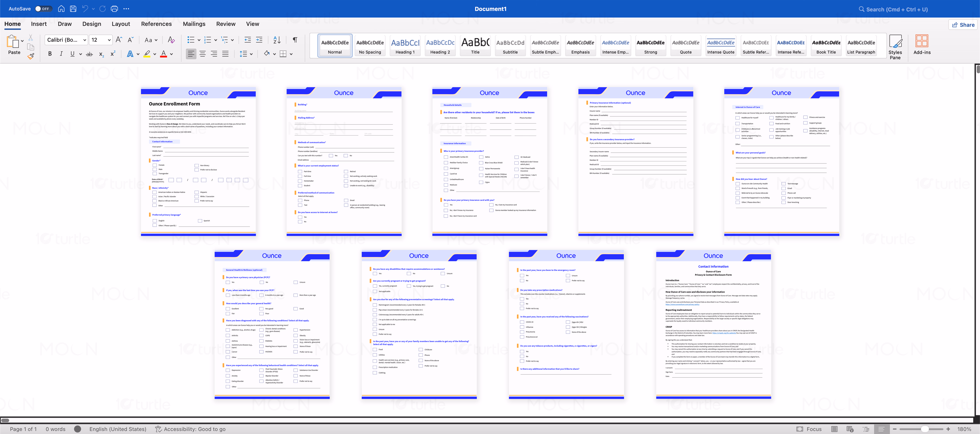Activate the Format Painter brush
980x434 pixels.
click(x=31, y=56)
